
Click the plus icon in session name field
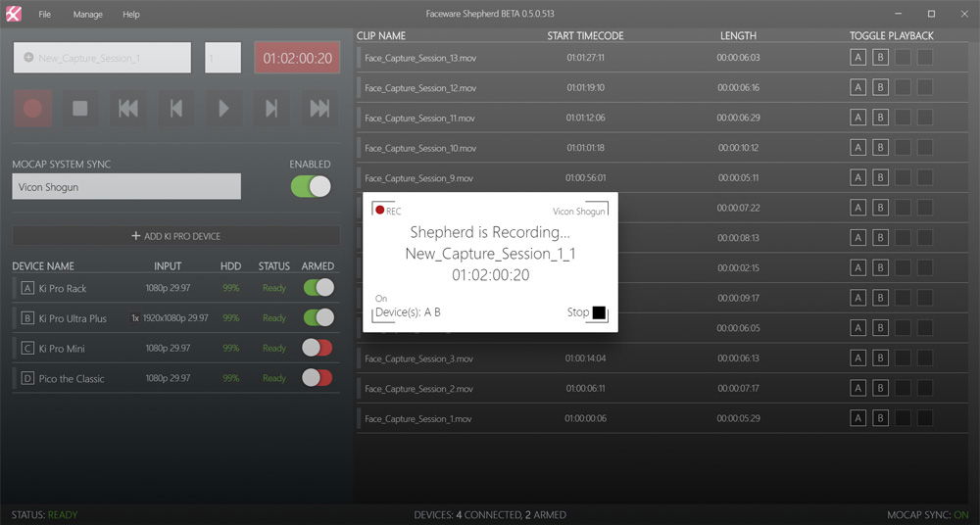coord(28,58)
